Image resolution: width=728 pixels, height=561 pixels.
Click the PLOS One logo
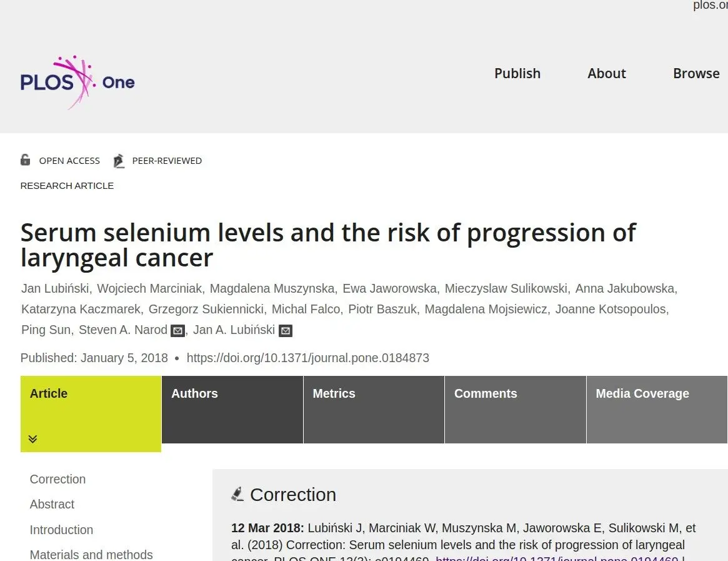77,83
